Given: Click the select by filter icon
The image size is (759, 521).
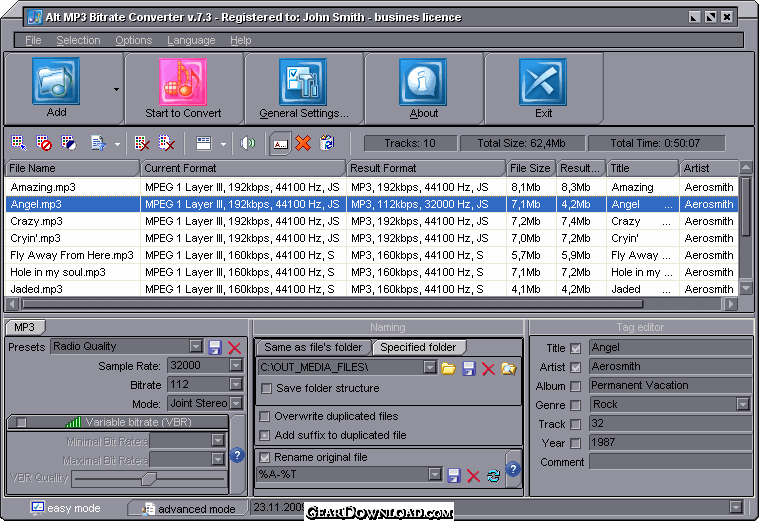Looking at the screenshot, I should coord(98,143).
